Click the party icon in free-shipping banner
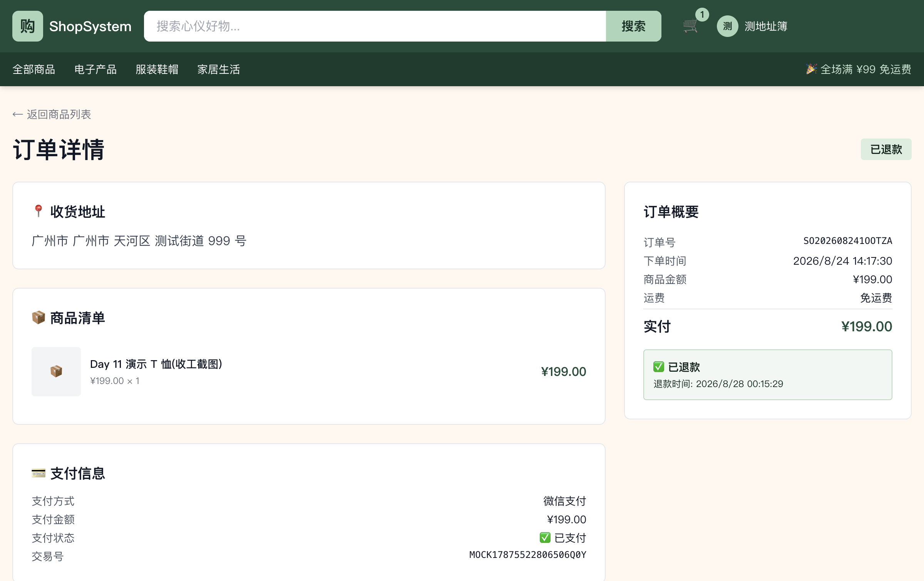This screenshot has height=581, width=924. pyautogui.click(x=811, y=69)
